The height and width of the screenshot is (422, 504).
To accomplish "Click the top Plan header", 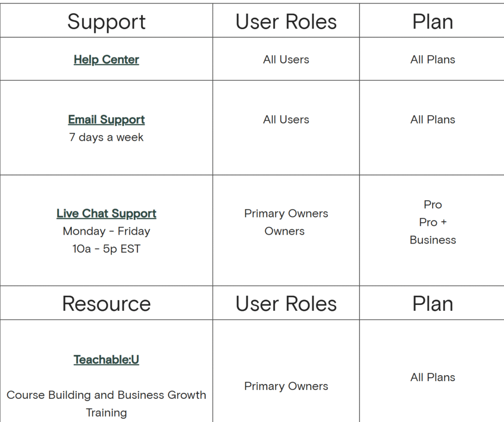I will 433,22.
